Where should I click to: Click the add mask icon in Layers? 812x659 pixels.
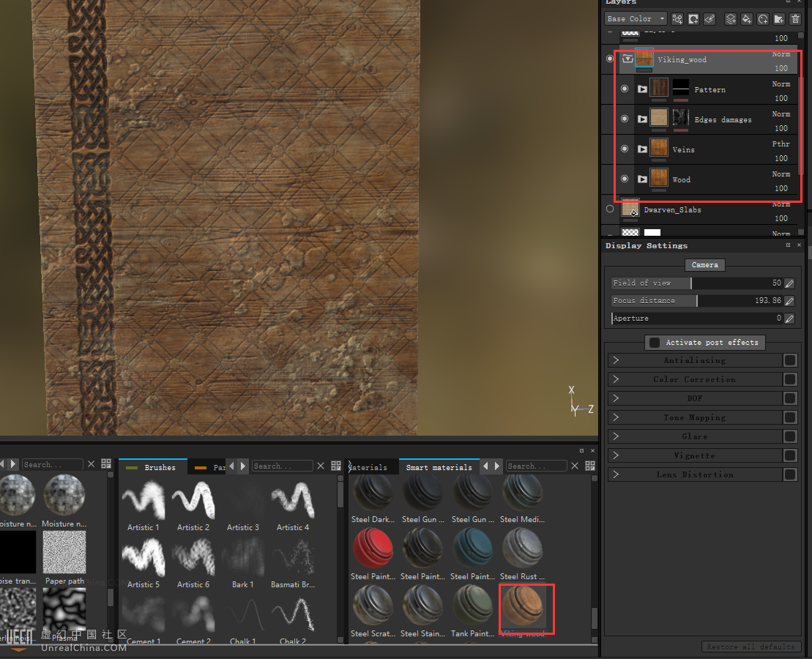(693, 19)
